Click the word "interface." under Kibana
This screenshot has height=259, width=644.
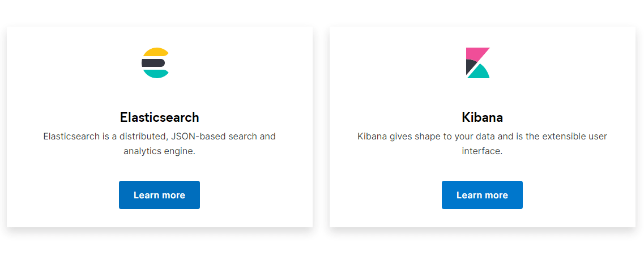(x=482, y=151)
